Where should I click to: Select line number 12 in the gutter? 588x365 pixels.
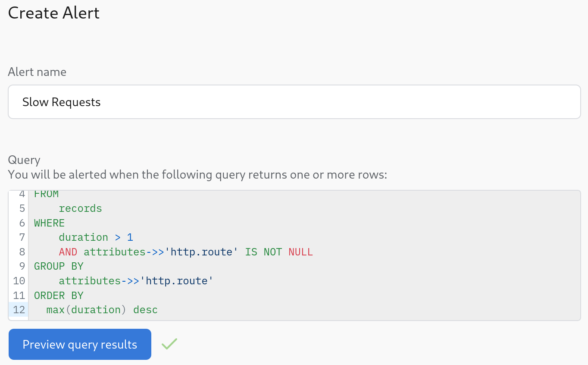pos(19,310)
